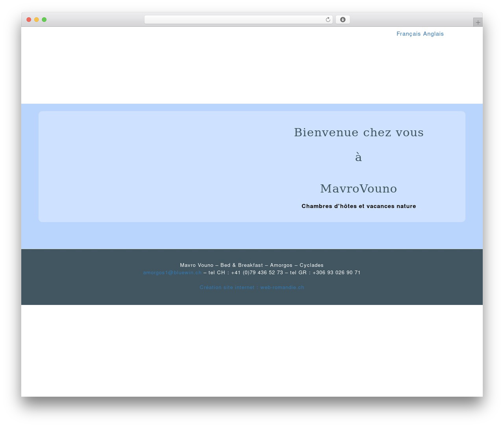Select the Swiss phone number +41 (0)79 436 52 73
Screen dimensions: 504x427
tap(257, 273)
